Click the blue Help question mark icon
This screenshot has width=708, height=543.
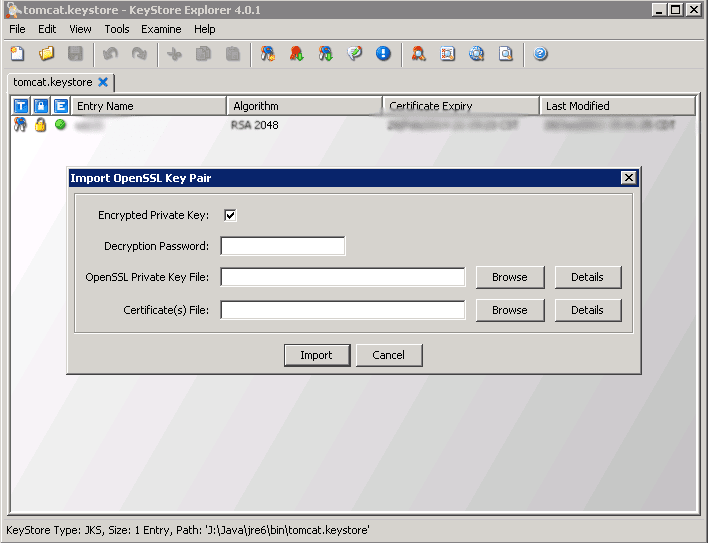tap(540, 54)
